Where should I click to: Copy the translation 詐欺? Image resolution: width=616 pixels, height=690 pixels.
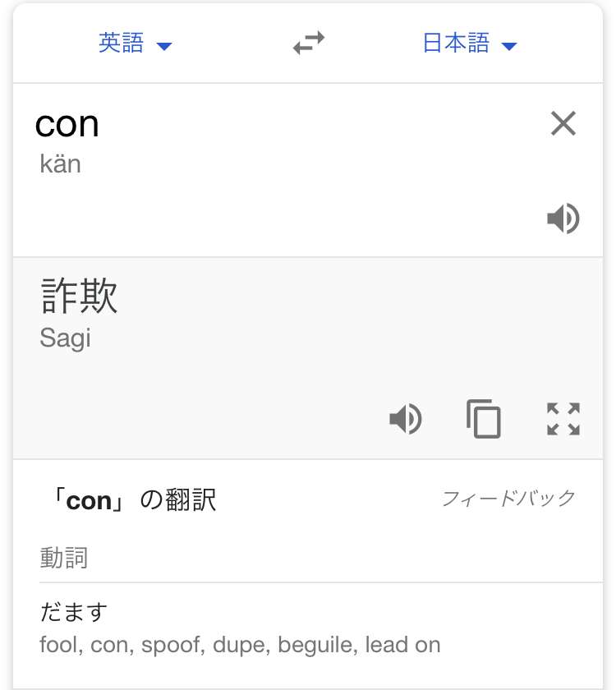point(484,419)
